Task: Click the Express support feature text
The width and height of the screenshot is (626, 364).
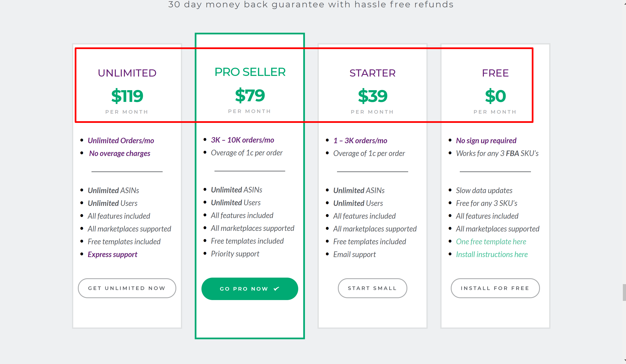Action: pyautogui.click(x=112, y=254)
